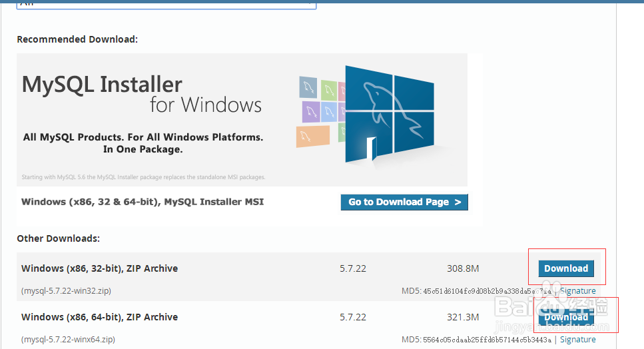The width and height of the screenshot is (644, 349).
Task: Click the Windows dolphin logo graphic
Action: click(x=390, y=114)
